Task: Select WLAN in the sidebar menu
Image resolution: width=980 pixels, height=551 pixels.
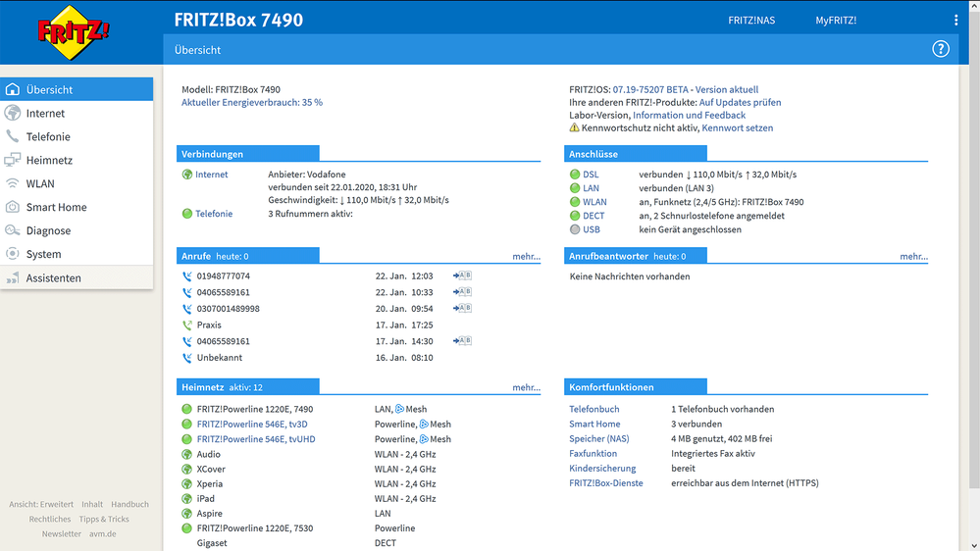Action: click(x=77, y=183)
